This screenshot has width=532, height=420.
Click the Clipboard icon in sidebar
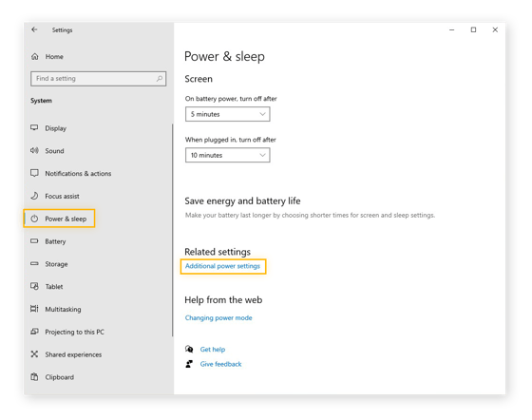pyautogui.click(x=34, y=377)
